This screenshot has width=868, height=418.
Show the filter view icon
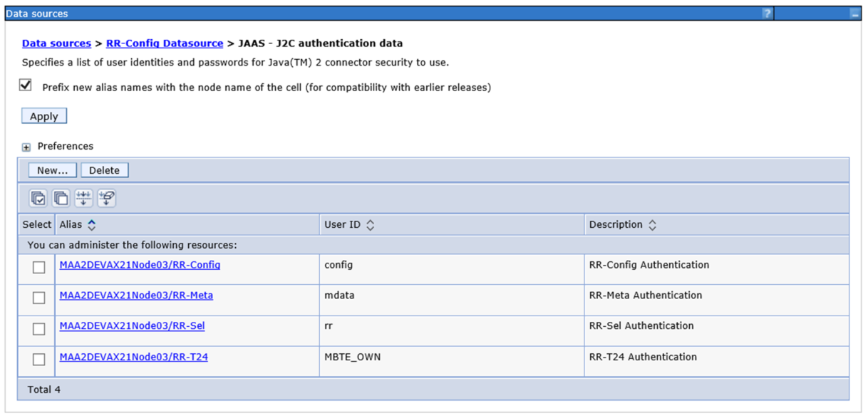pyautogui.click(x=84, y=199)
